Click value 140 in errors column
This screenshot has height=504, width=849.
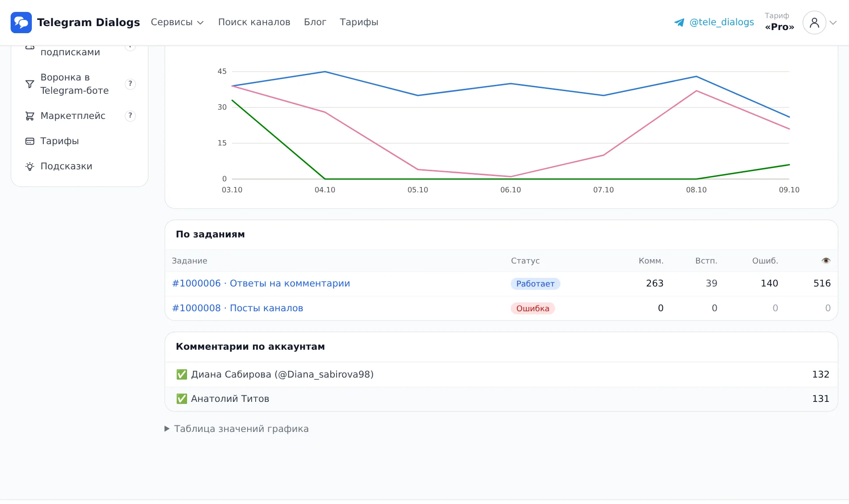[769, 283]
